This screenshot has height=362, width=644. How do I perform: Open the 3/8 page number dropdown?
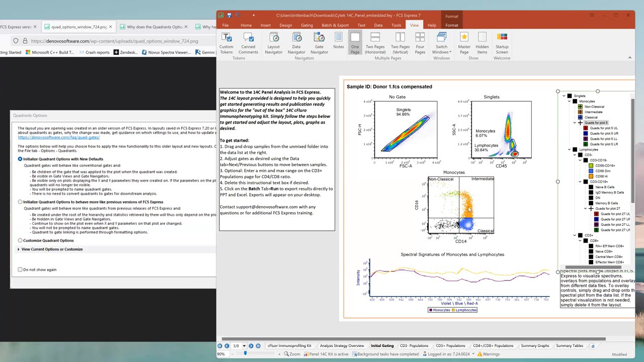pos(244,346)
